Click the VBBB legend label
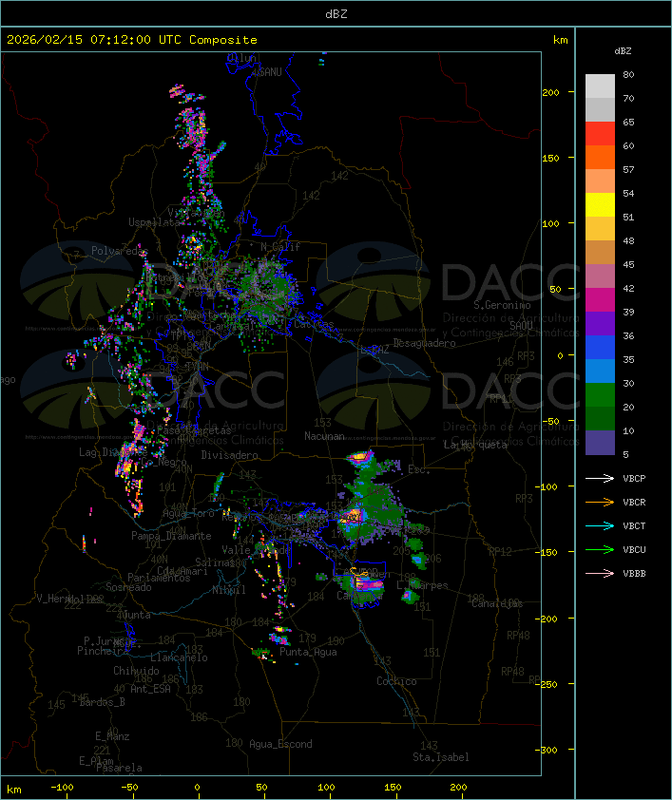The image size is (672, 800). tap(634, 574)
